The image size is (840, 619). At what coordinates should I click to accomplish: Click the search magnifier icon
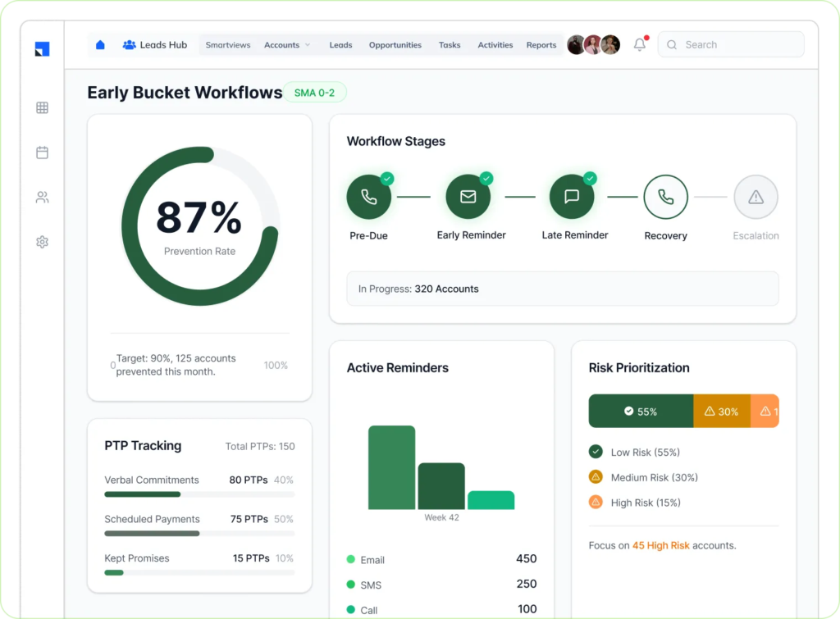click(672, 45)
